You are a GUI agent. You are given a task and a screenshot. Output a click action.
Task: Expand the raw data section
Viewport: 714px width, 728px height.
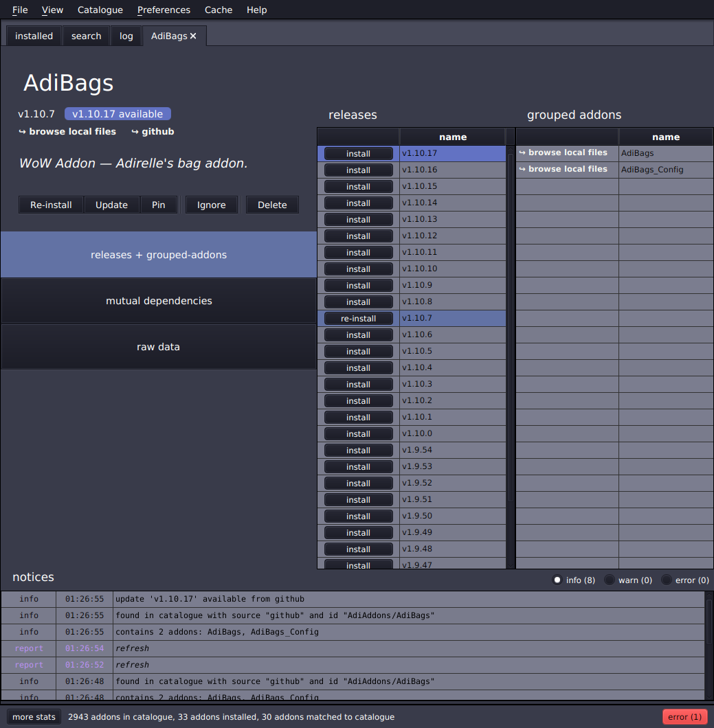coord(159,347)
